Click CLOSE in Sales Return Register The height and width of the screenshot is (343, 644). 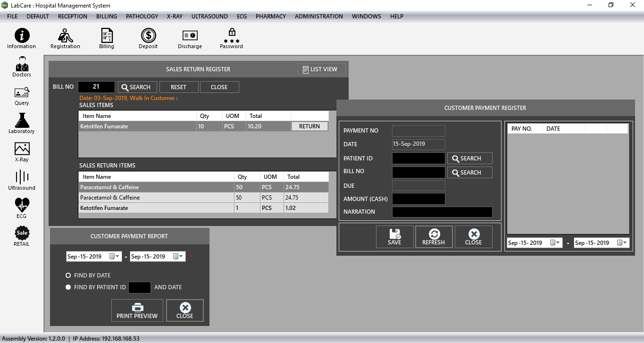pos(219,87)
